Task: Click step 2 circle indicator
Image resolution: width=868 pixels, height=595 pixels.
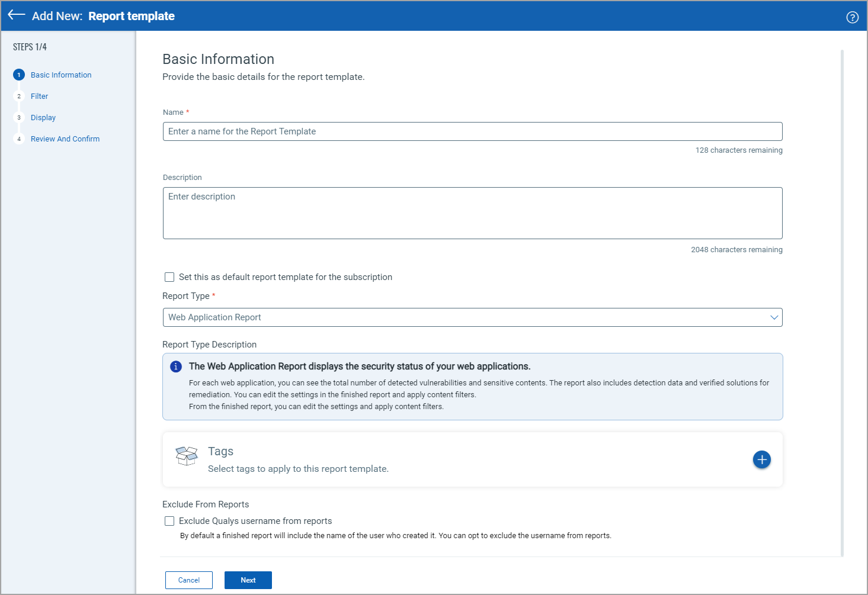Action: coord(19,97)
